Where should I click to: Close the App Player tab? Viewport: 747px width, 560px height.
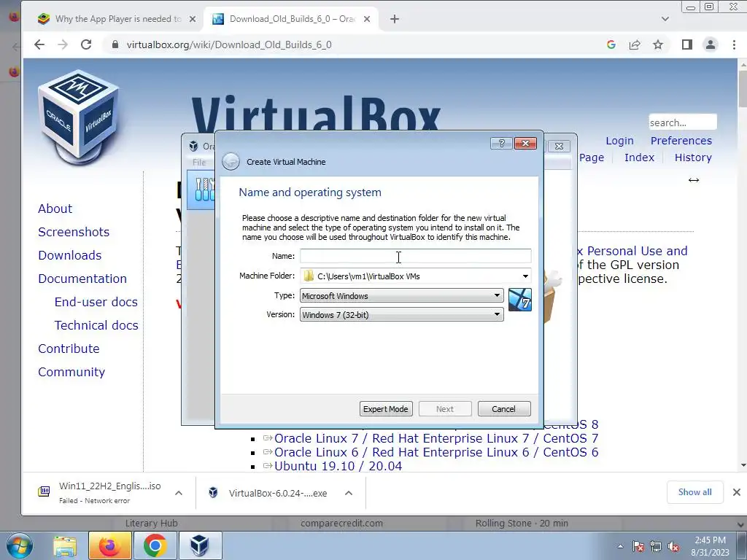193,19
